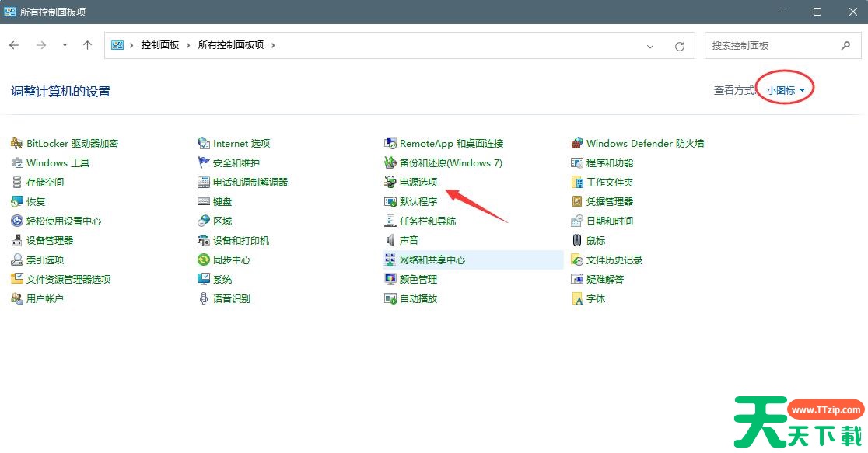The width and height of the screenshot is (868, 453).
Task: Open the 程序和功能 link
Action: click(610, 162)
